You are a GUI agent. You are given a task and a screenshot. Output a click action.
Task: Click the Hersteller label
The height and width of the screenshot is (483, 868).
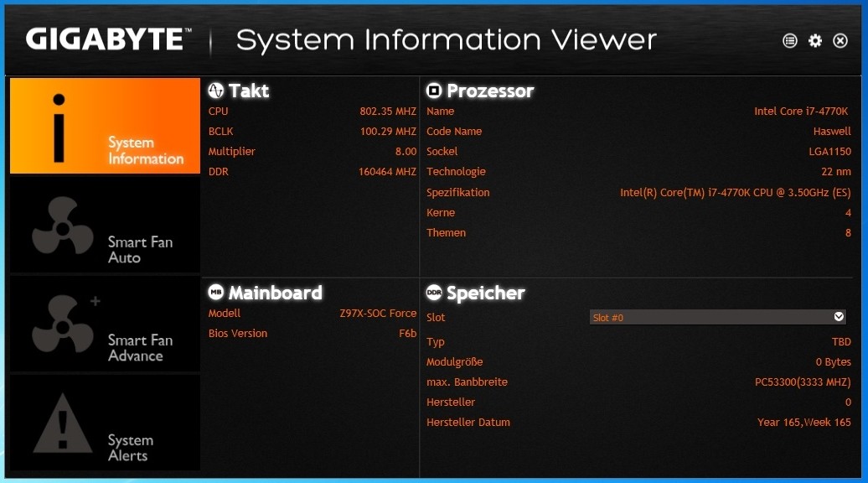[x=451, y=402]
